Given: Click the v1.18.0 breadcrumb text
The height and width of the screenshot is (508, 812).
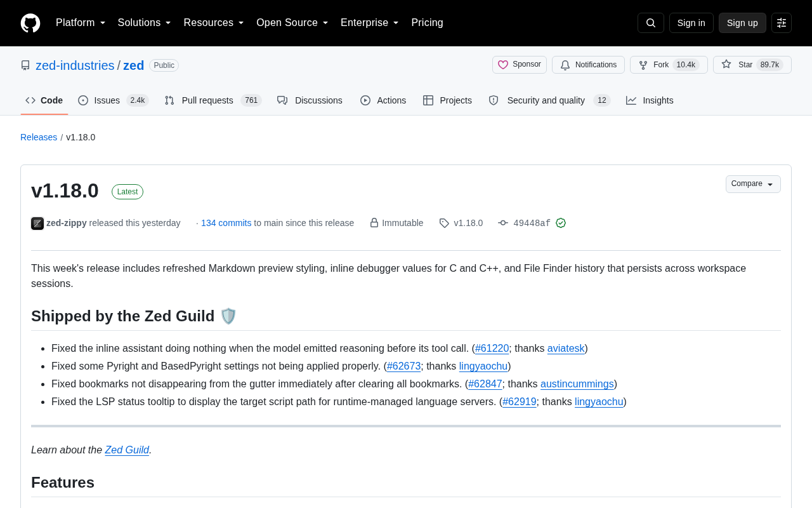Looking at the screenshot, I should coord(81,137).
